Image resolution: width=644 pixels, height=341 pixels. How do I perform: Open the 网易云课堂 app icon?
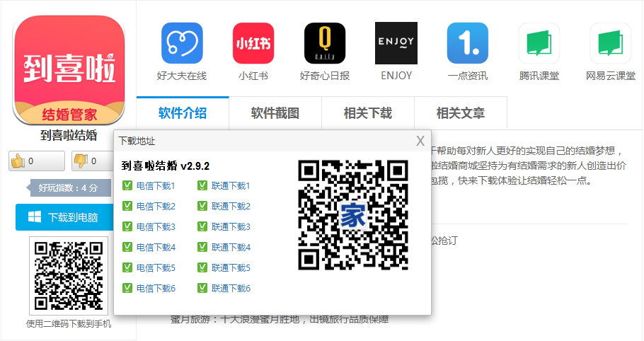(x=610, y=44)
